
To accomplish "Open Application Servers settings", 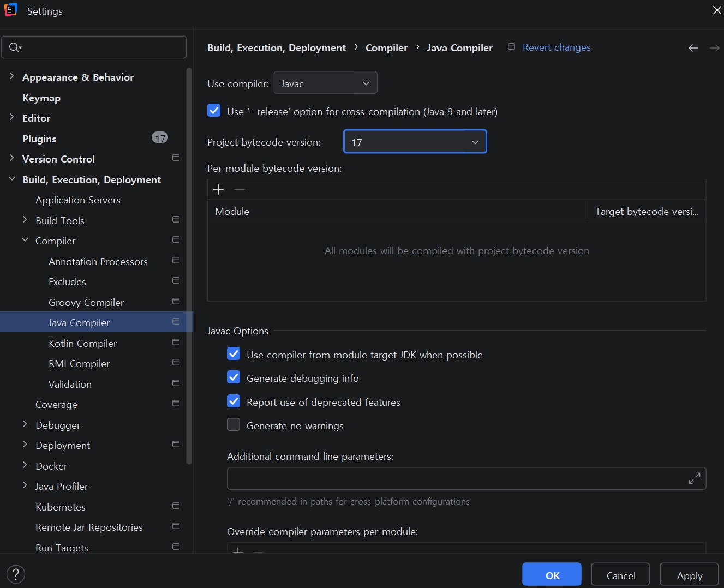I will click(x=78, y=200).
